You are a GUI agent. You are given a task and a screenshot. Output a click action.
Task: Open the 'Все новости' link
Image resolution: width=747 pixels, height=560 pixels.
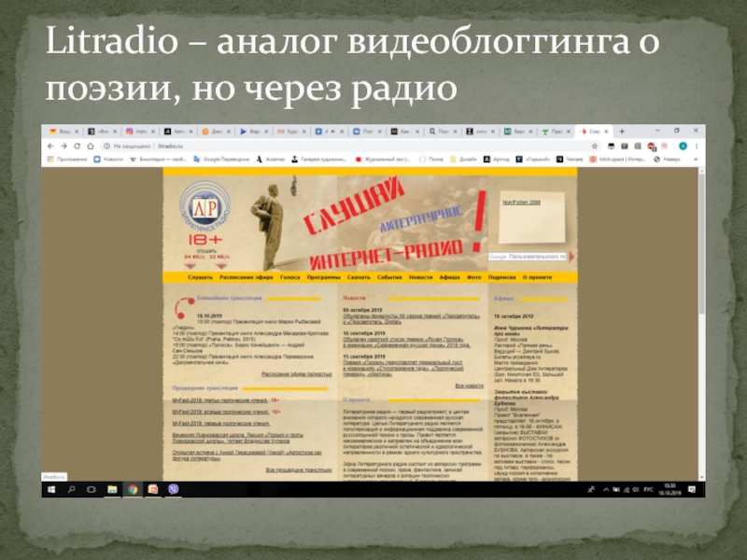click(x=470, y=385)
